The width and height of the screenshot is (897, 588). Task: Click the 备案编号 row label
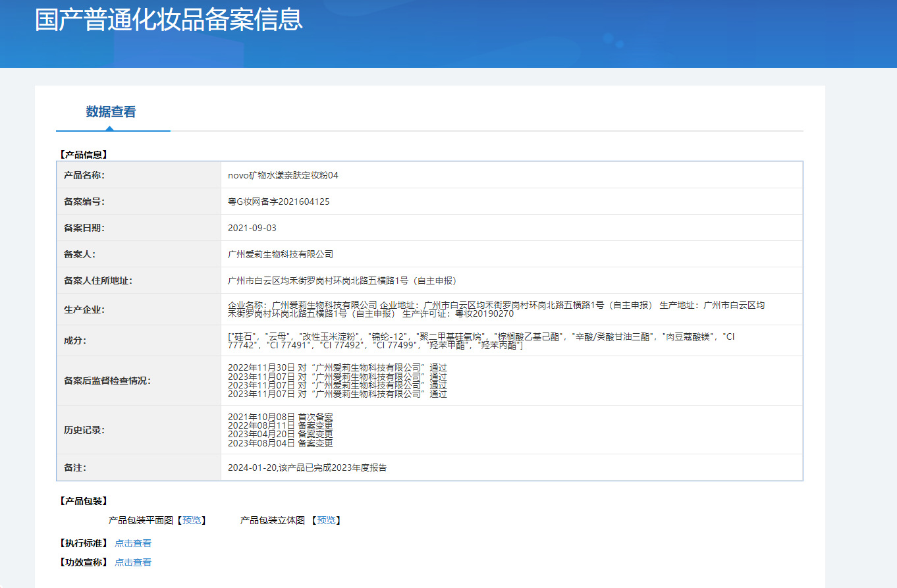coord(84,202)
